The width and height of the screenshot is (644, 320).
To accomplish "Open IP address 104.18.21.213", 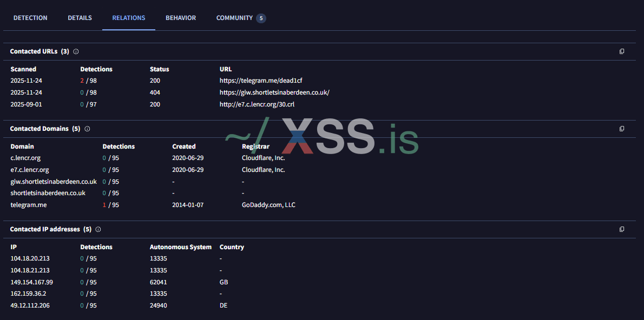I will point(30,270).
